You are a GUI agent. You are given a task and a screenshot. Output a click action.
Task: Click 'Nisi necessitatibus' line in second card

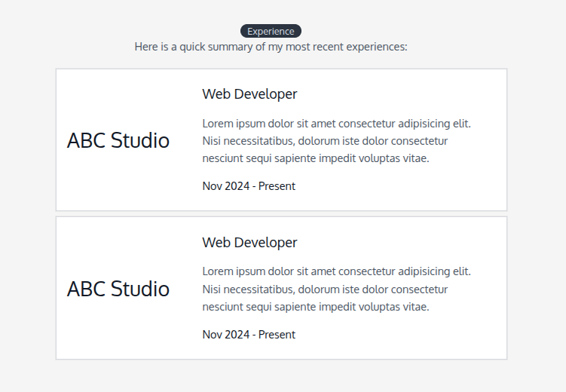325,289
